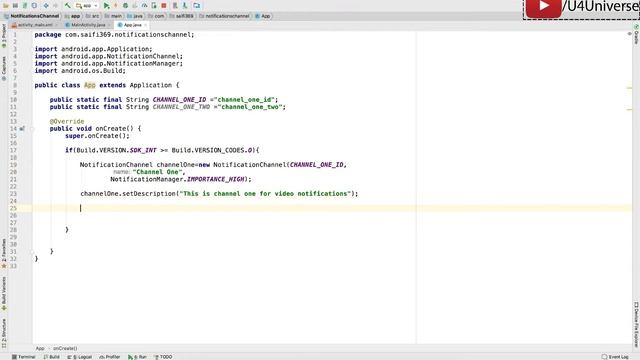Place the cursor on empty line 25

332,208
